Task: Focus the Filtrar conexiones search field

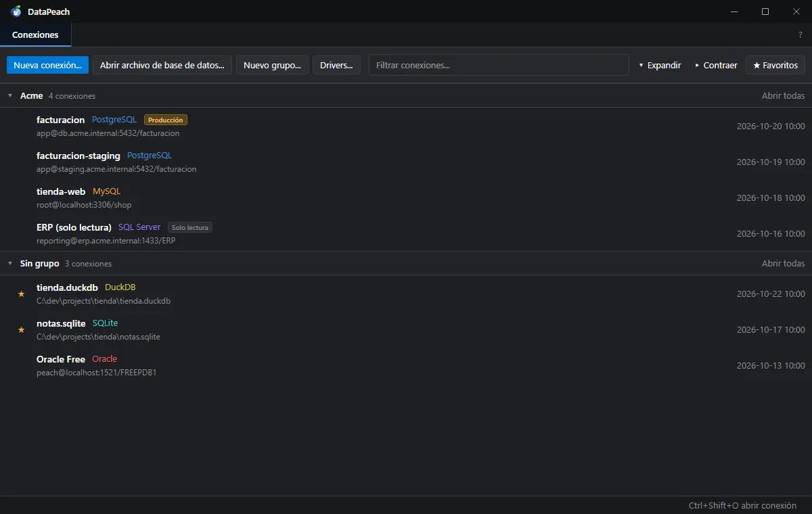Action: pos(499,66)
